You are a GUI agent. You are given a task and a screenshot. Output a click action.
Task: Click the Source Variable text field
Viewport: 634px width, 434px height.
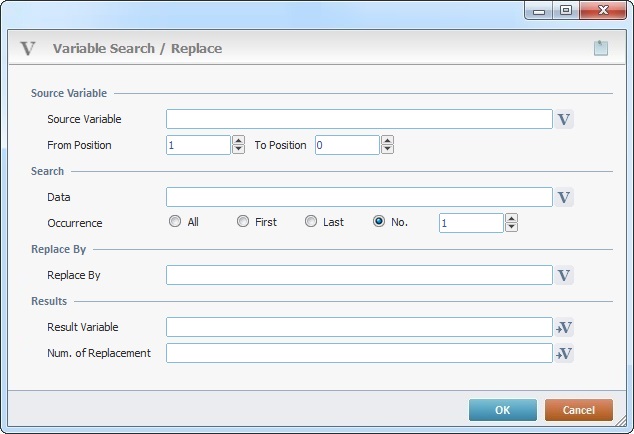[x=359, y=120]
